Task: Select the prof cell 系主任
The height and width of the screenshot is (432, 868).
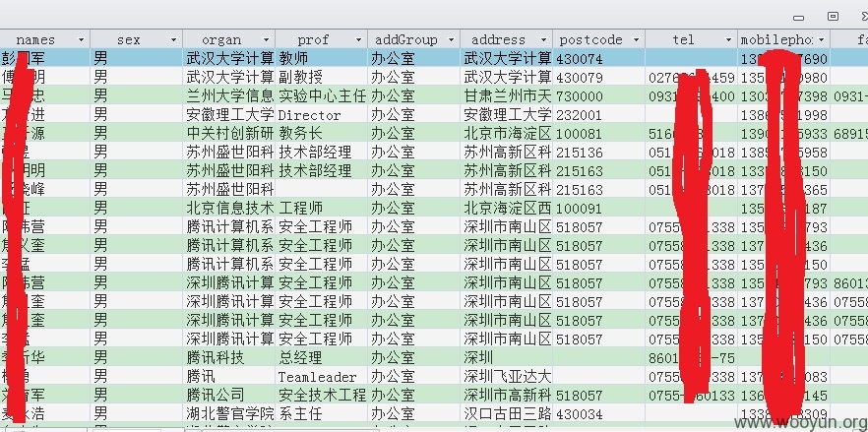Action: pos(321,413)
